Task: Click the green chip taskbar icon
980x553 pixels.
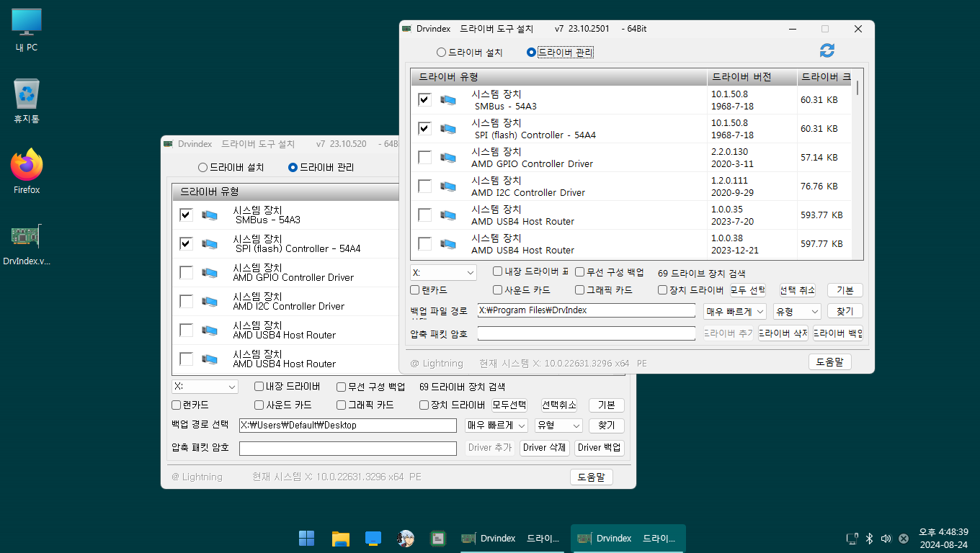Action: click(437, 538)
